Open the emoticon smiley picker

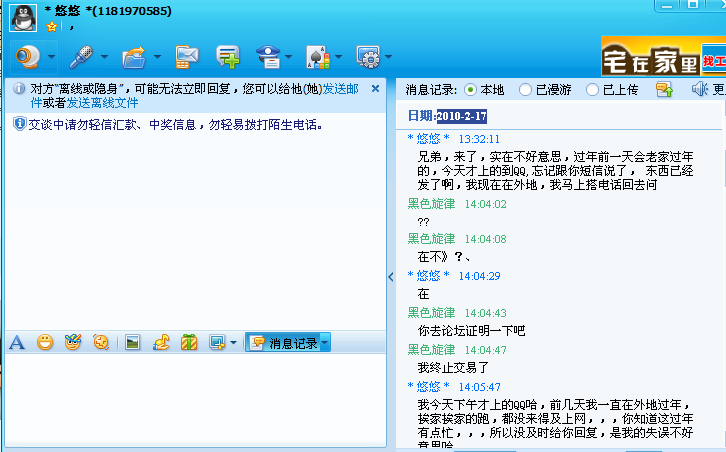pos(45,343)
